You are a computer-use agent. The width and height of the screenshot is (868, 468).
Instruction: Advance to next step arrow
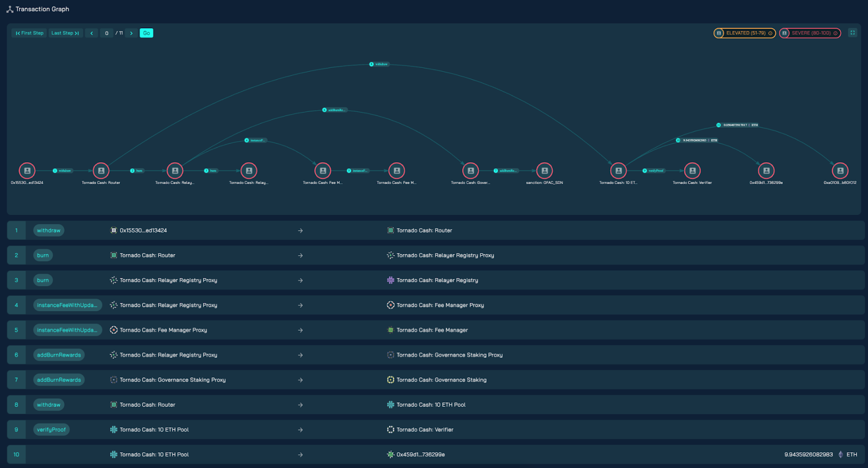click(131, 33)
